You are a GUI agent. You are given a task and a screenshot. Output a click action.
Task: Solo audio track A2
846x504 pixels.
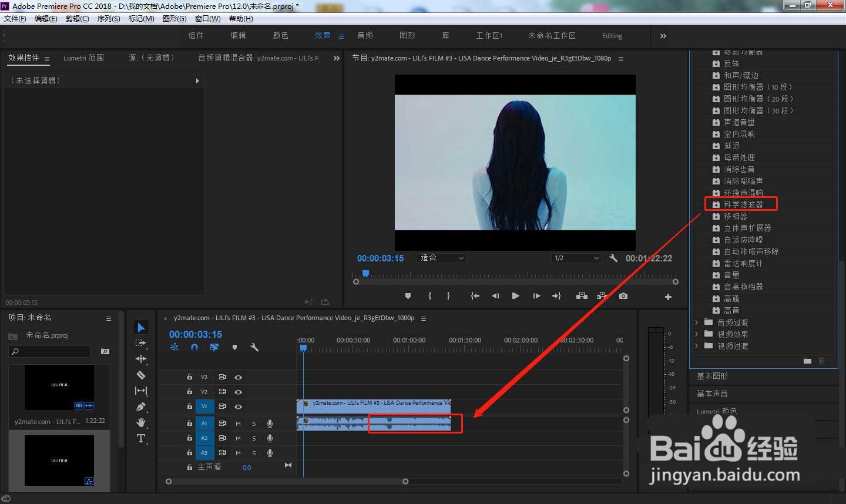[254, 438]
